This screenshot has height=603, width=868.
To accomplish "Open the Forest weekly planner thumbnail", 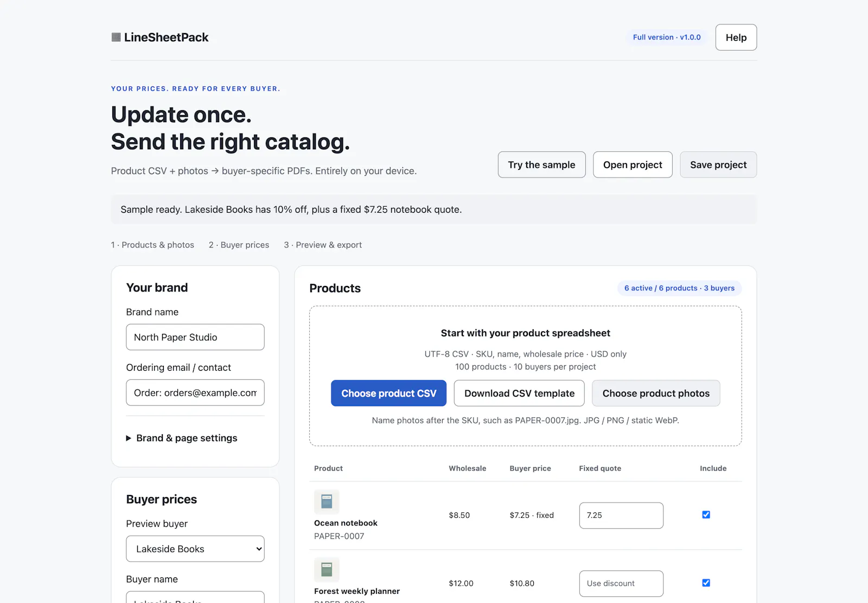I will pyautogui.click(x=327, y=570).
